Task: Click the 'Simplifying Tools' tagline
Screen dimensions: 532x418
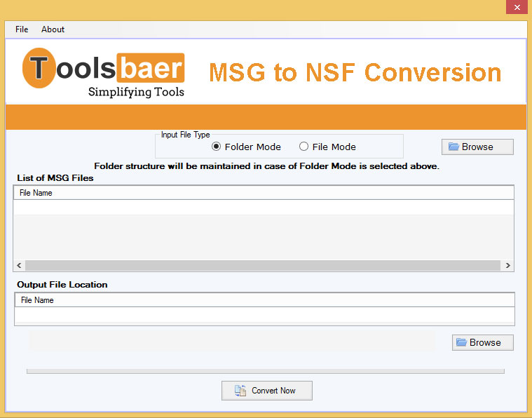Action: point(136,92)
